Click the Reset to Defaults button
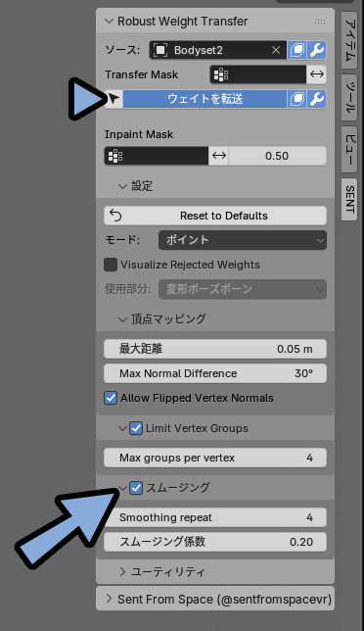The image size is (364, 631). click(215, 216)
